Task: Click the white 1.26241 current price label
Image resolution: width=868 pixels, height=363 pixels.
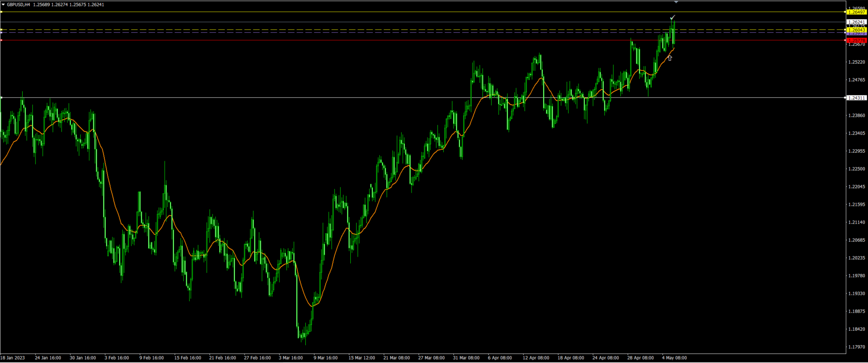Action: tap(857, 22)
